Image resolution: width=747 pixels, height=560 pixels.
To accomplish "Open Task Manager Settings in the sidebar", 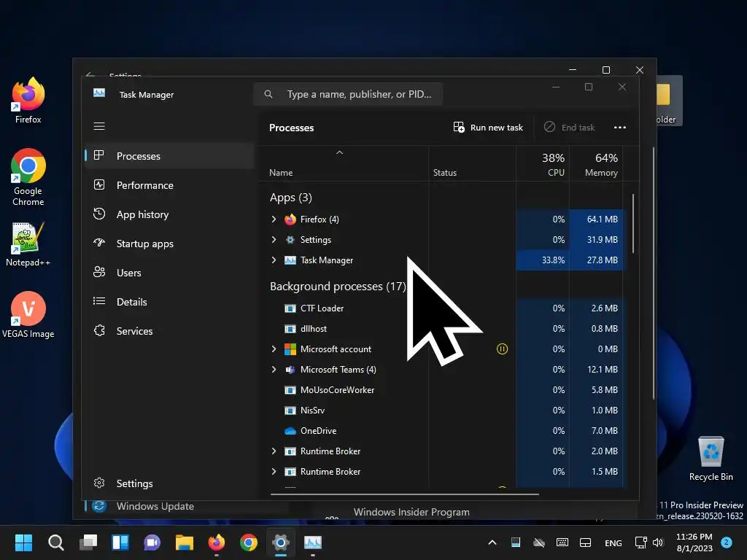I will point(169,483).
